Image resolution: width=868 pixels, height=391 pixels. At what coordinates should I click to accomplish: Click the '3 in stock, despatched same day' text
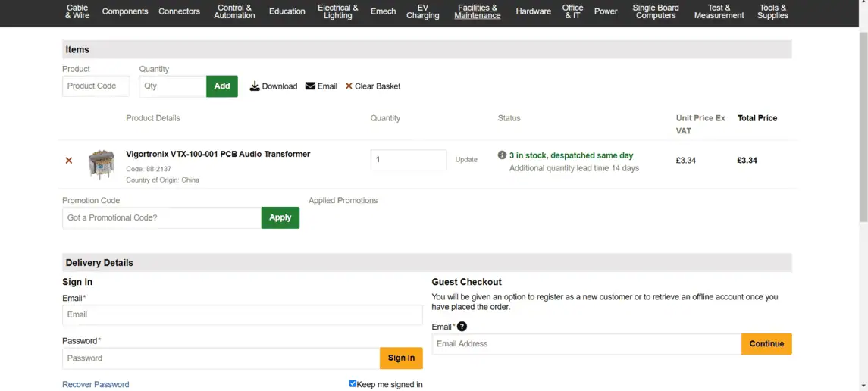572,155
